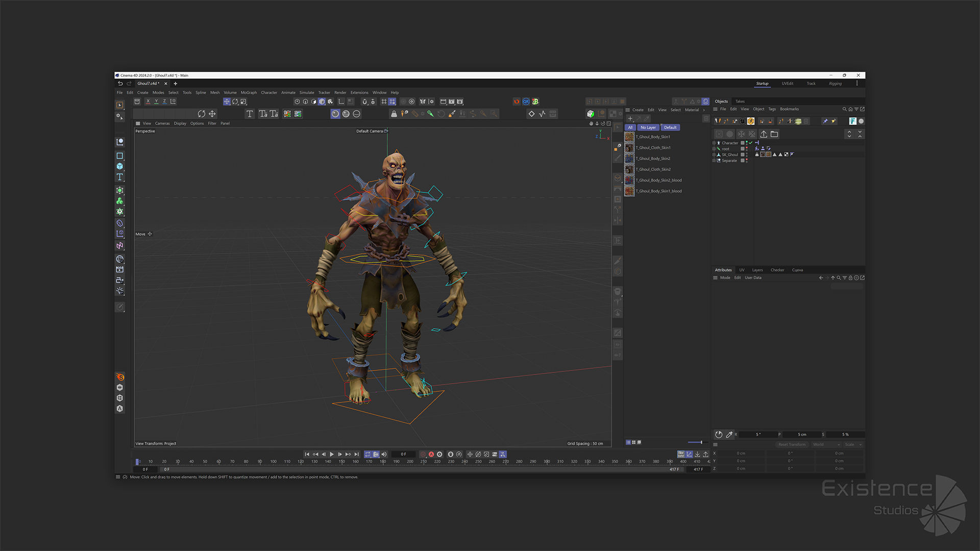
Task: Toggle the Y axis lock
Action: [156, 102]
